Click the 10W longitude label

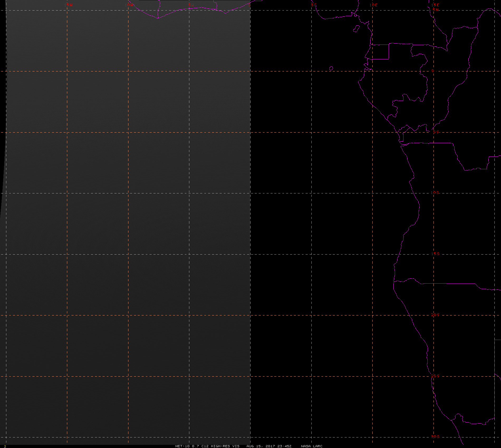pyautogui.click(x=129, y=5)
